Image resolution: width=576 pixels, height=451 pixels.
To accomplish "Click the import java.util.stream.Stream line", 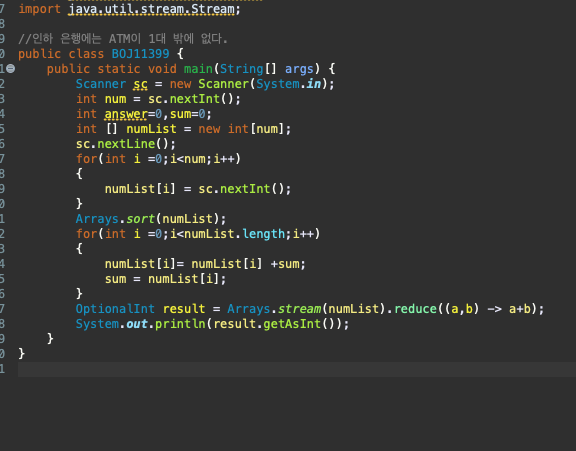I will point(129,9).
